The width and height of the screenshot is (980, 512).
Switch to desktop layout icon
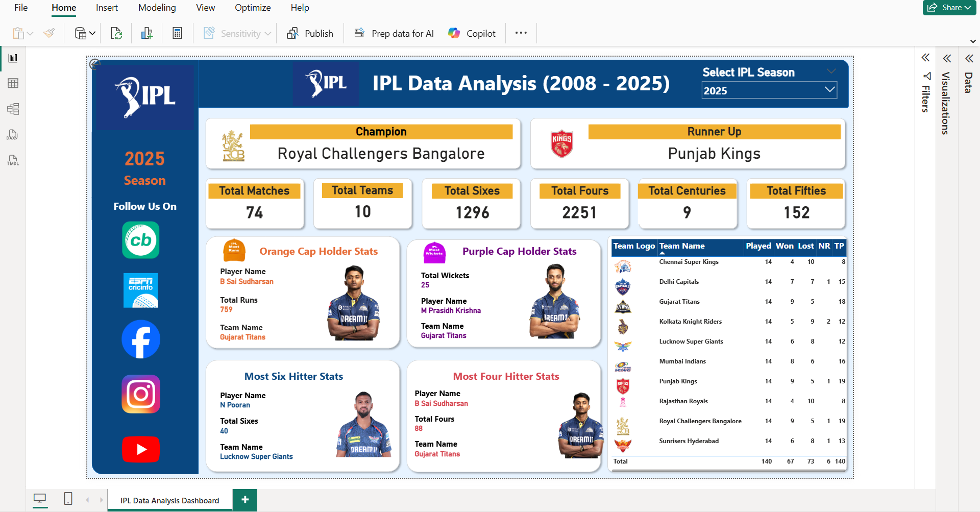40,499
